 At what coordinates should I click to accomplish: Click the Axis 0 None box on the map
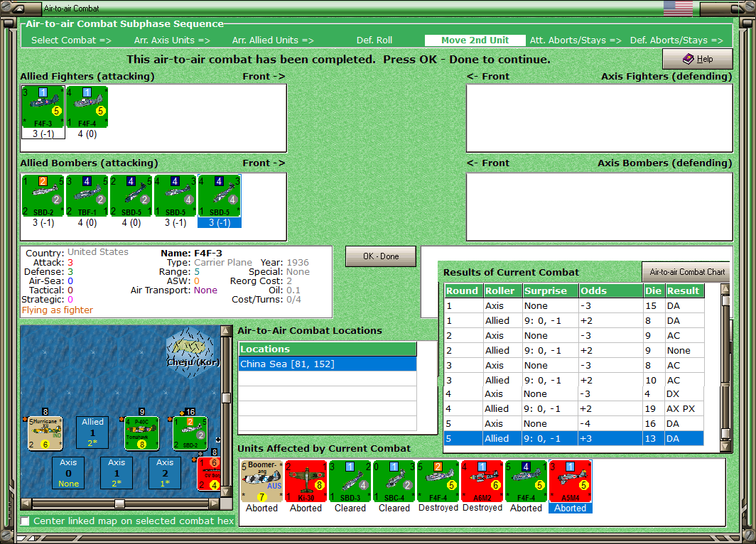68,473
